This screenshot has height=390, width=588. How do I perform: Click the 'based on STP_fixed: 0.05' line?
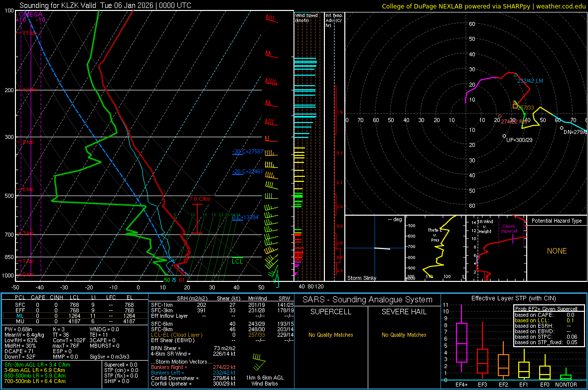tap(546, 342)
